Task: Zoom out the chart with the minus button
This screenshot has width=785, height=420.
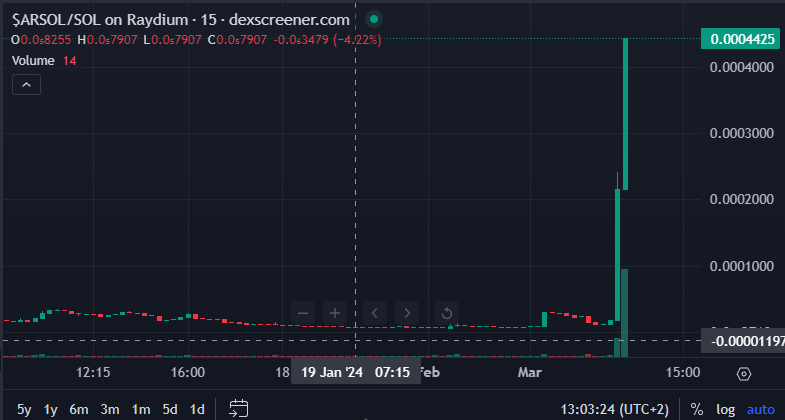Action: 303,313
